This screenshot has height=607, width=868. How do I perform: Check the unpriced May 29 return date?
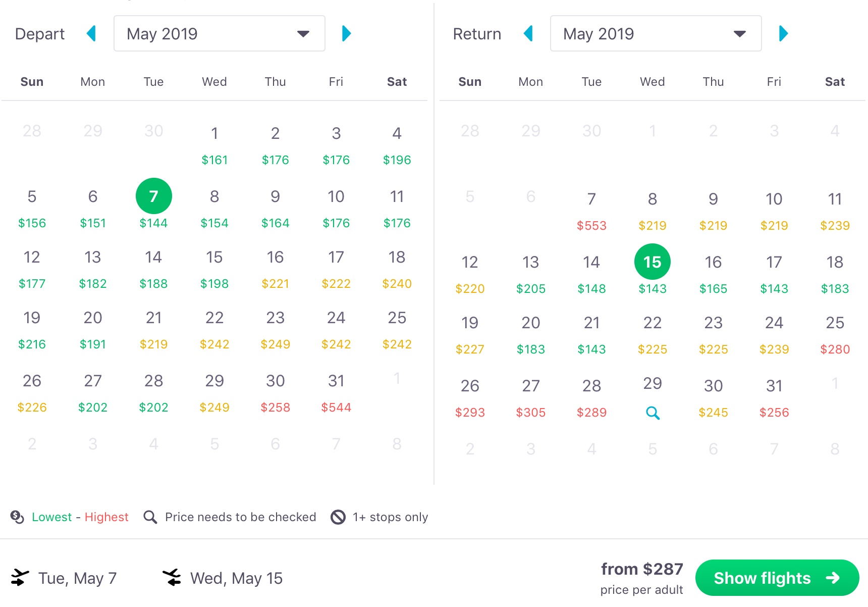(x=652, y=398)
